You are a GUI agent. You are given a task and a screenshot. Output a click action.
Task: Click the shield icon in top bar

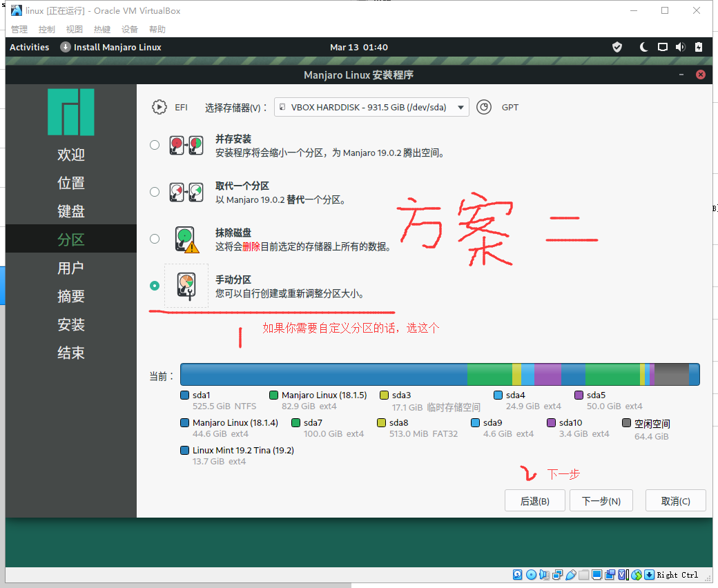[617, 47]
